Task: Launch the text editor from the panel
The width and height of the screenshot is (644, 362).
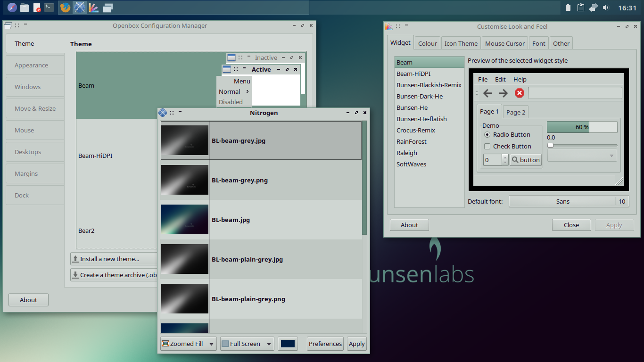Action: 37,8
